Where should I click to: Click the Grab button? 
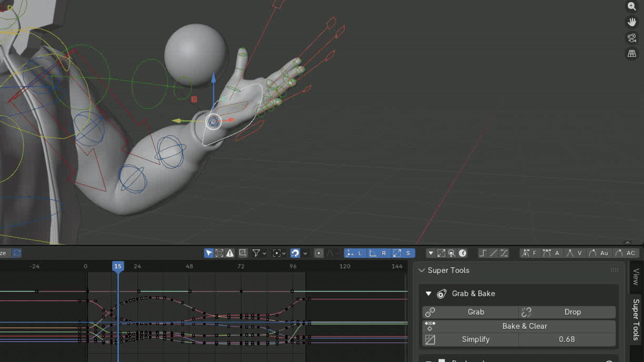pyautogui.click(x=470, y=312)
